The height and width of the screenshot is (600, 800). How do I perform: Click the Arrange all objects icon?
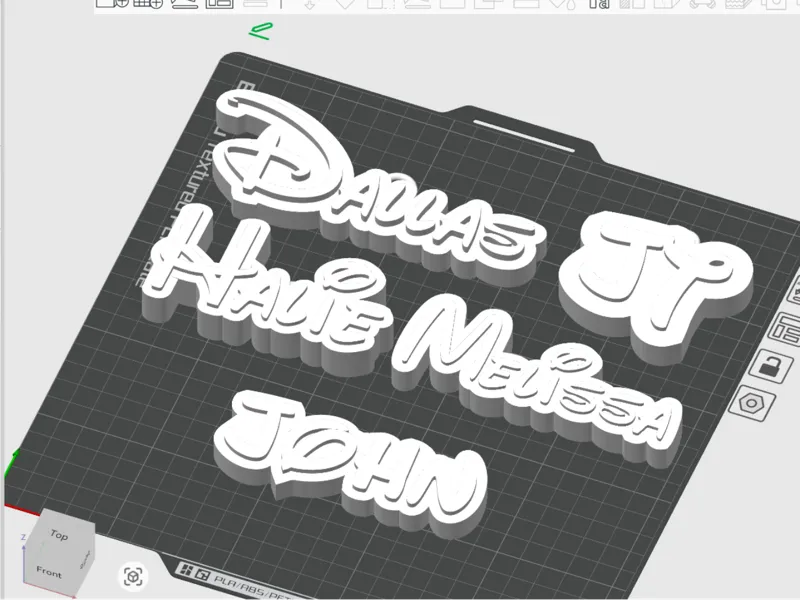(219, 3)
